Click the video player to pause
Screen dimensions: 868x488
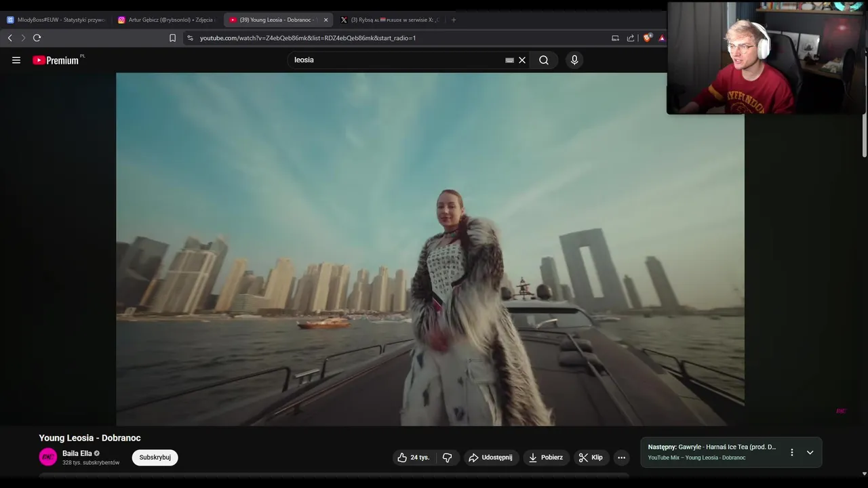click(430, 249)
